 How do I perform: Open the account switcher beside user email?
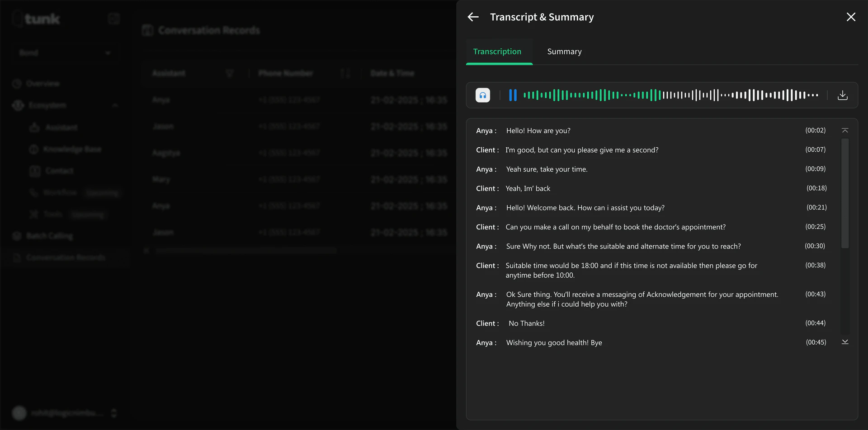coord(113,412)
